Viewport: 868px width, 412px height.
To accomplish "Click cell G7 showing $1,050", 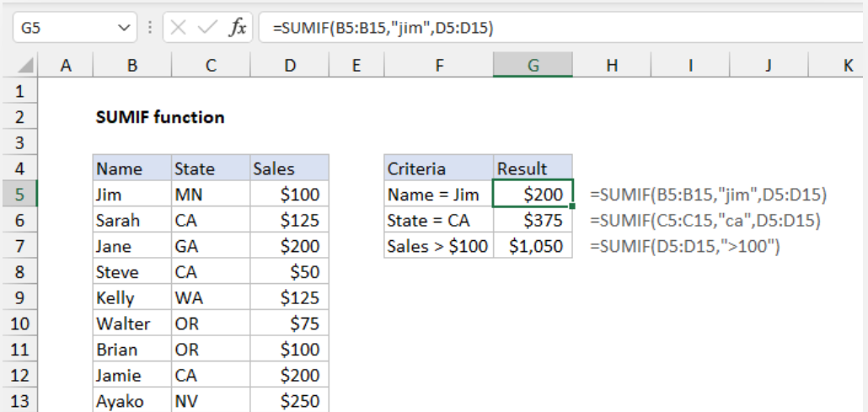I will [x=533, y=246].
